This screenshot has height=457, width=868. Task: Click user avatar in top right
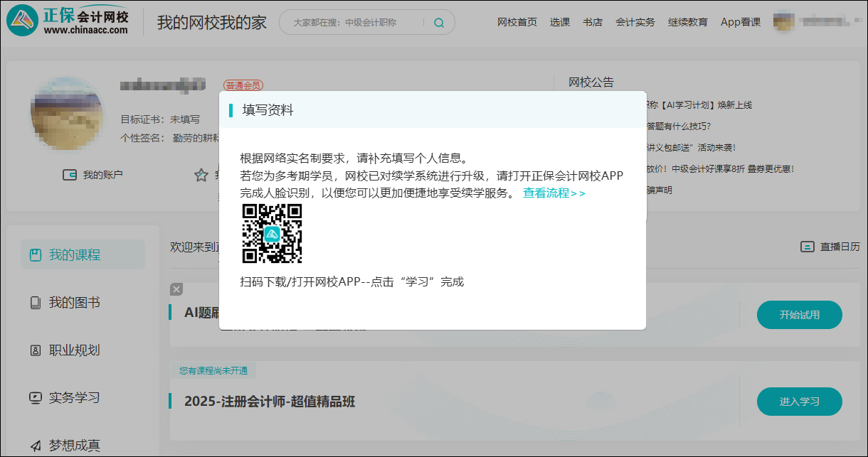pyautogui.click(x=783, y=21)
